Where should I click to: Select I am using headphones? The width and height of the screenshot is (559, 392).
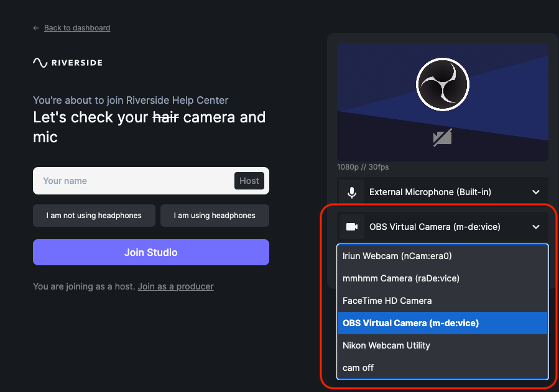(x=215, y=216)
